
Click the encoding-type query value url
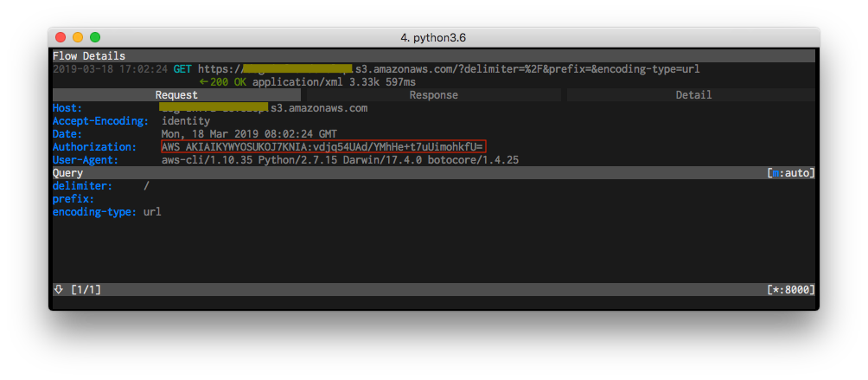click(152, 212)
